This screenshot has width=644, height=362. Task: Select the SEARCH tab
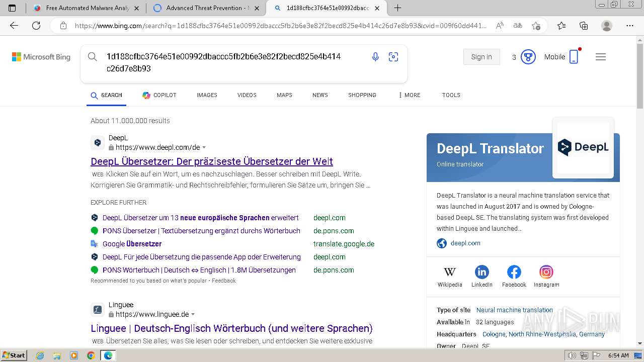pos(106,95)
